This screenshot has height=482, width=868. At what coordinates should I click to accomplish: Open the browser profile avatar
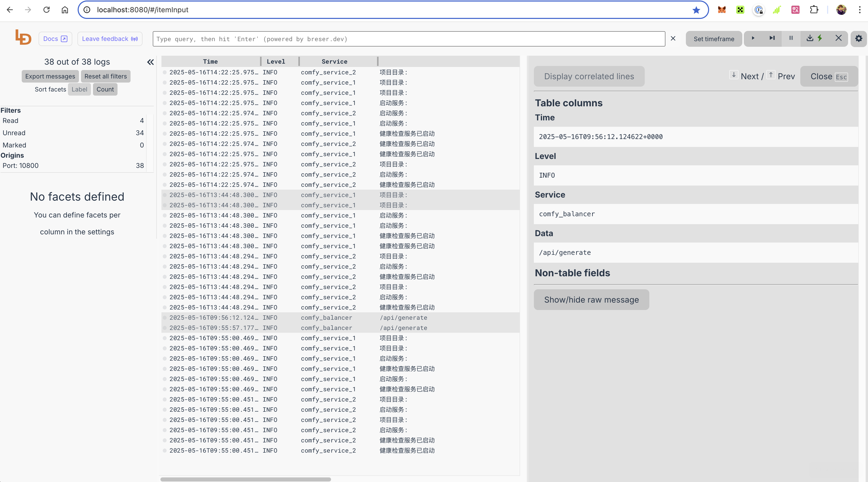841,10
